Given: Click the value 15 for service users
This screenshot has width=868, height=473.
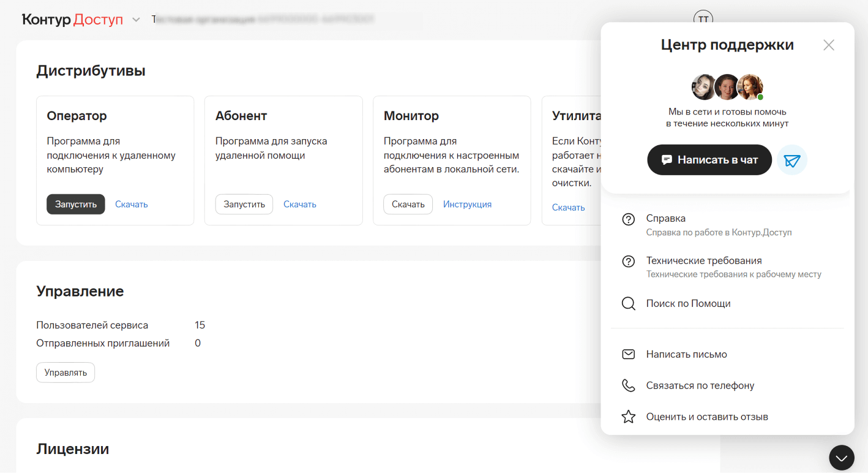Looking at the screenshot, I should [200, 325].
